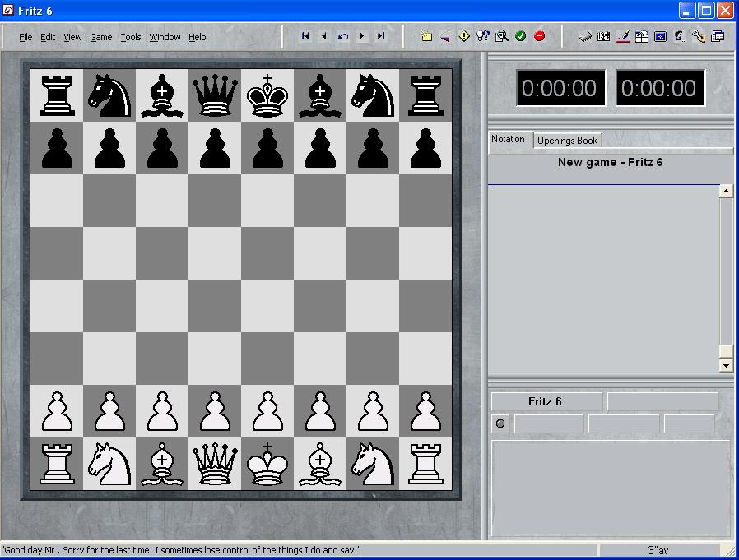Click the 3"av status bar field
Viewport: 739px width, 560px height.
658,550
